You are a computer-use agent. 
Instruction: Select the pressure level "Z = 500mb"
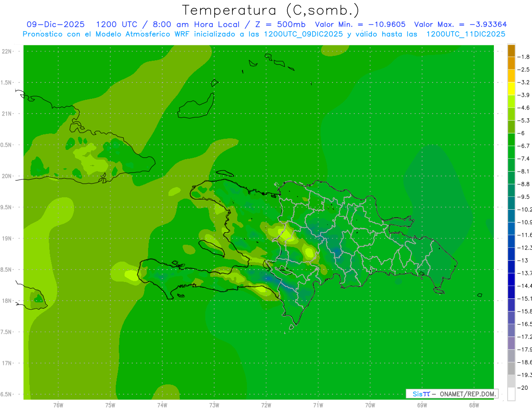tap(280, 24)
